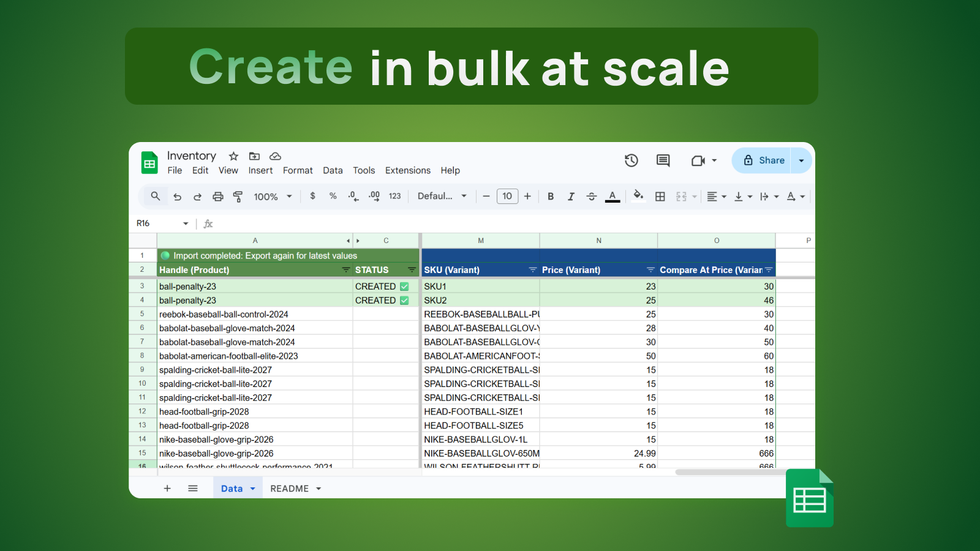This screenshot has width=980, height=551.
Task: Print the spreadsheet
Action: [x=218, y=196]
